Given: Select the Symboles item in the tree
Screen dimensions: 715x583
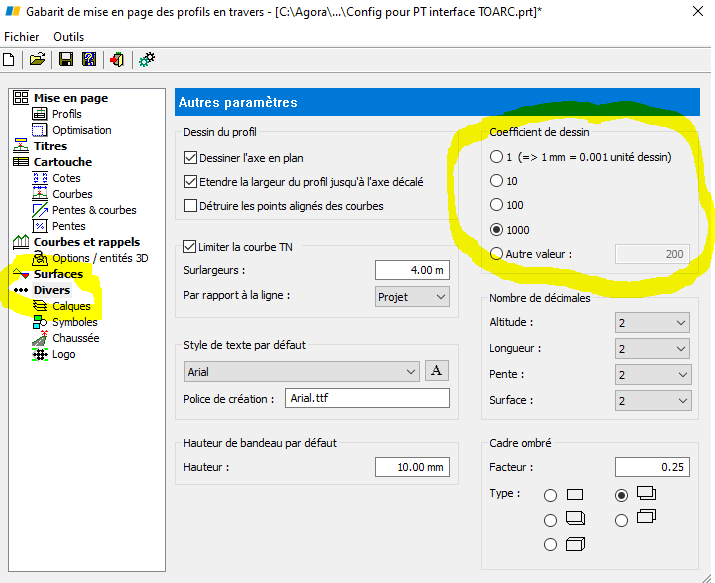Looking at the screenshot, I should click(x=75, y=322).
